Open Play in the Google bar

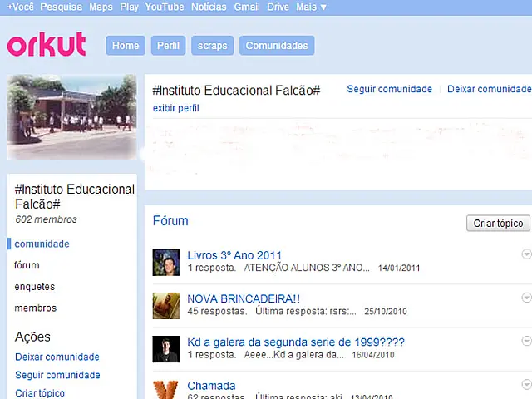pyautogui.click(x=130, y=7)
